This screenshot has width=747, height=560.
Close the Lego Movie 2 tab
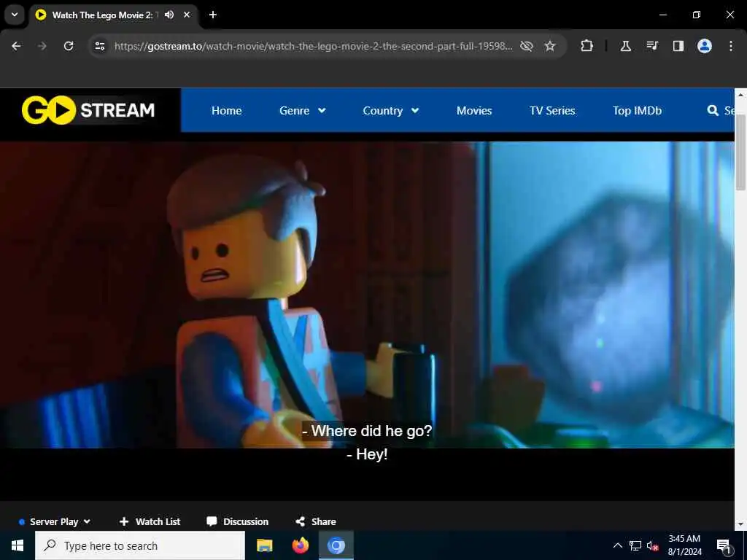point(187,15)
